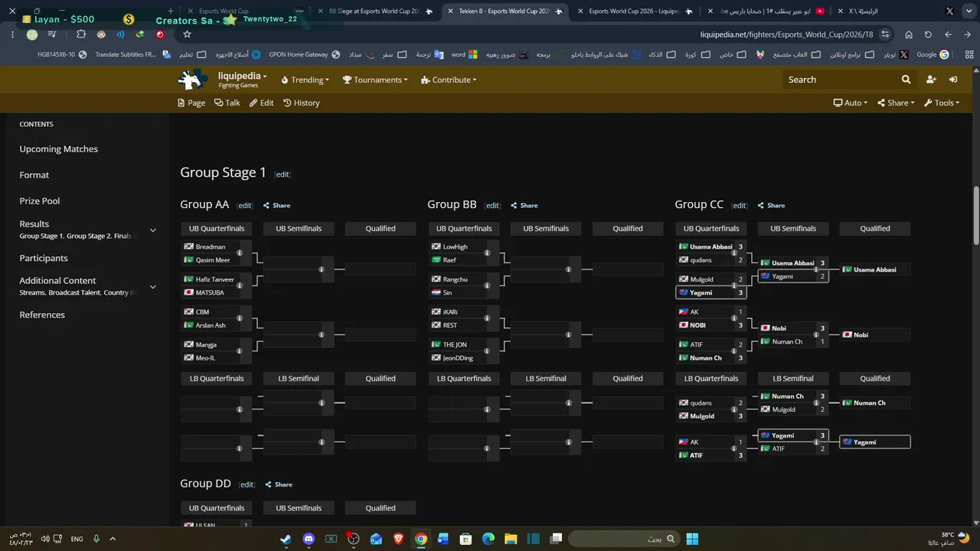Go to Participants in the contents

pyautogui.click(x=44, y=259)
